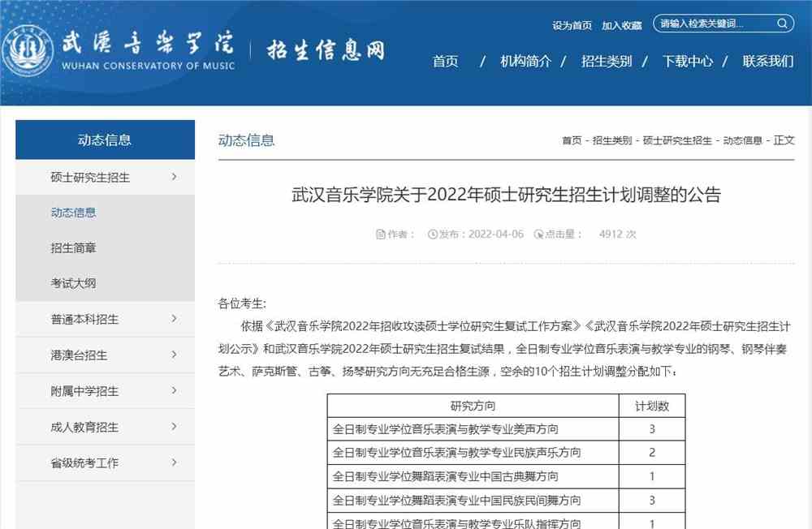Image resolution: width=812 pixels, height=529 pixels.
Task: Click table header 计划数
Action: click(x=652, y=406)
